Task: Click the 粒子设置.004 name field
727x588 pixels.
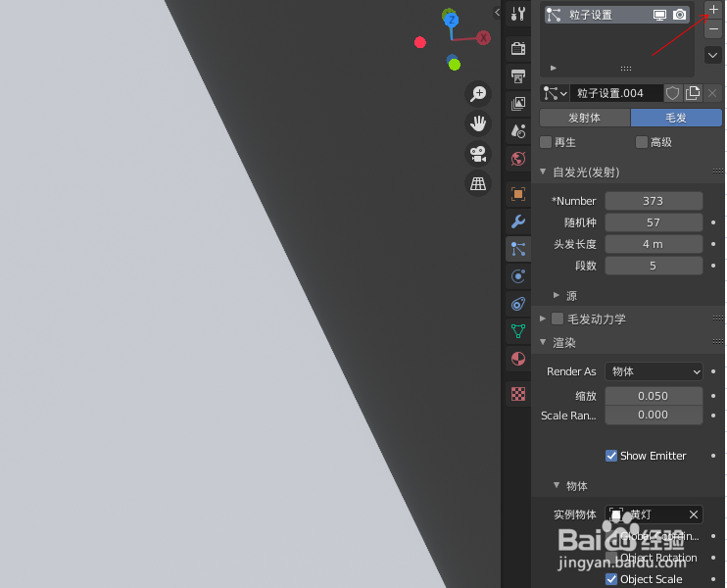Action: tap(616, 93)
